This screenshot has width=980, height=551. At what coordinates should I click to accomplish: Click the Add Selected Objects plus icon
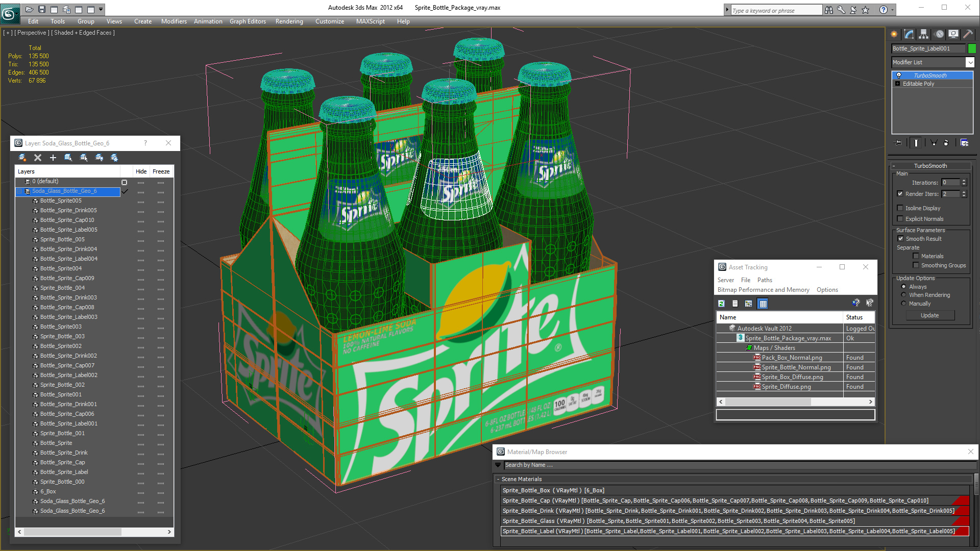[53, 158]
